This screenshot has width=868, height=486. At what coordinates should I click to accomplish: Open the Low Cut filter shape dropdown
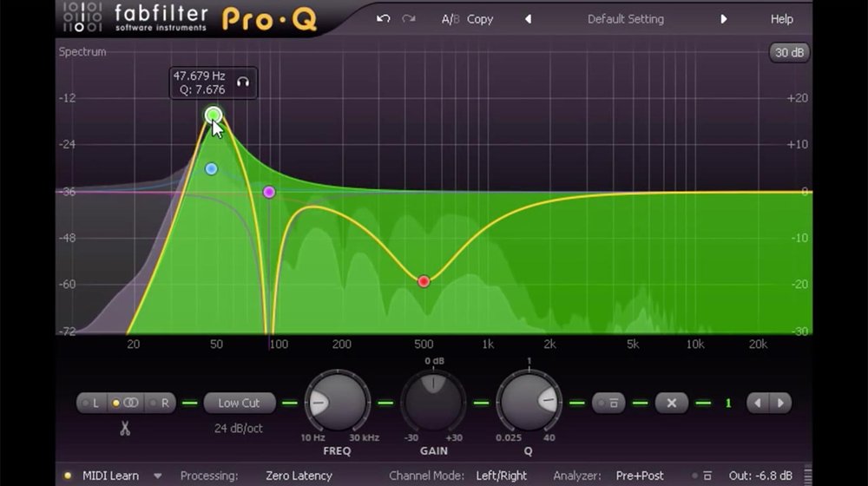tap(240, 403)
